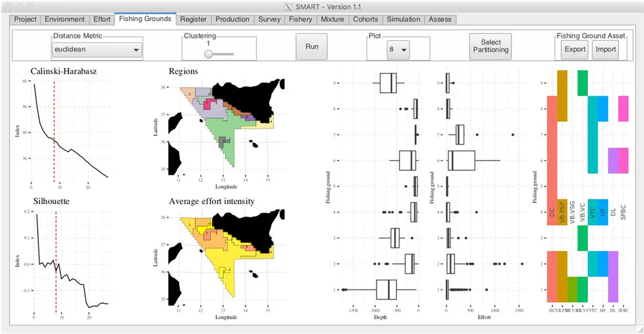Select the Mixture tab
Image resolution: width=644 pixels, height=334 pixels.
(x=332, y=19)
